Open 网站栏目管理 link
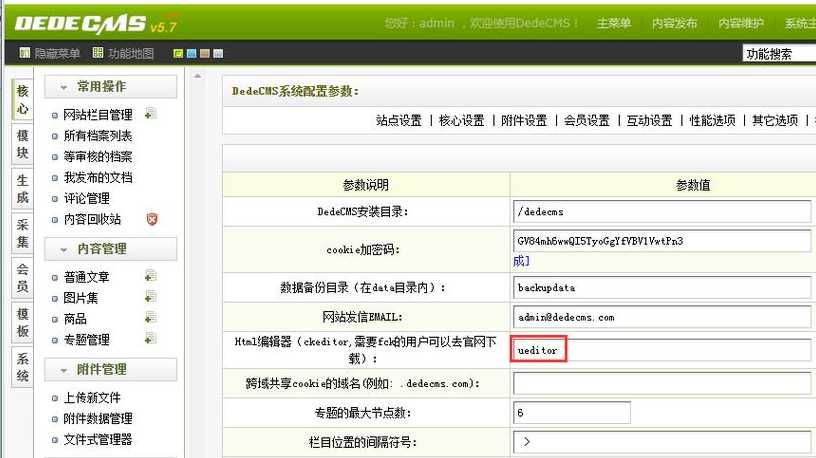Screen dimensions: 816x458 click(x=98, y=114)
